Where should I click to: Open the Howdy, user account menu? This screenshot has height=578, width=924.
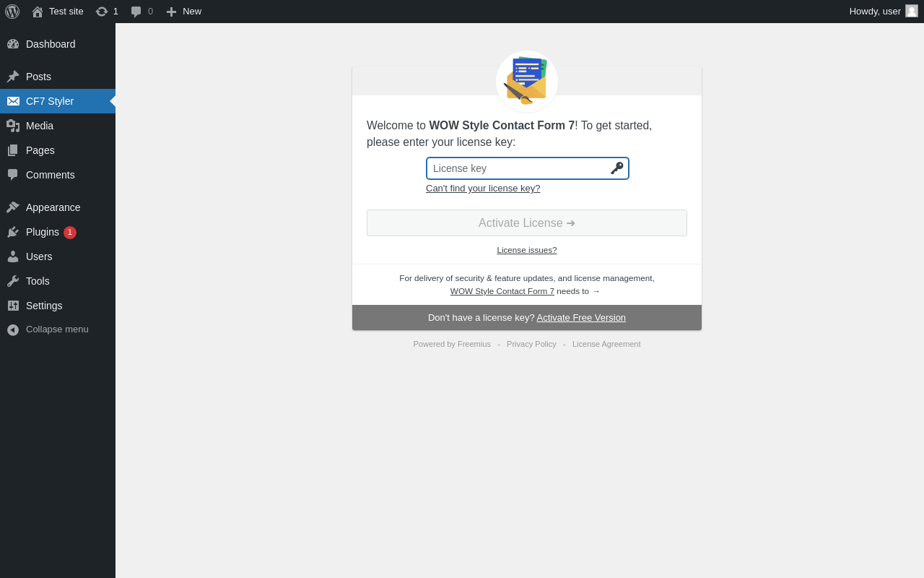884,12
